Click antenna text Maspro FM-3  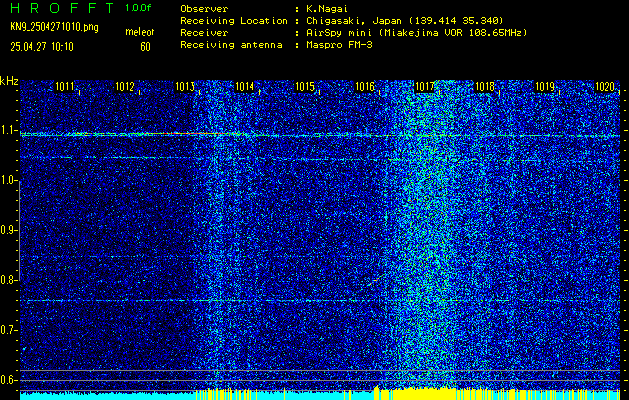[339, 45]
